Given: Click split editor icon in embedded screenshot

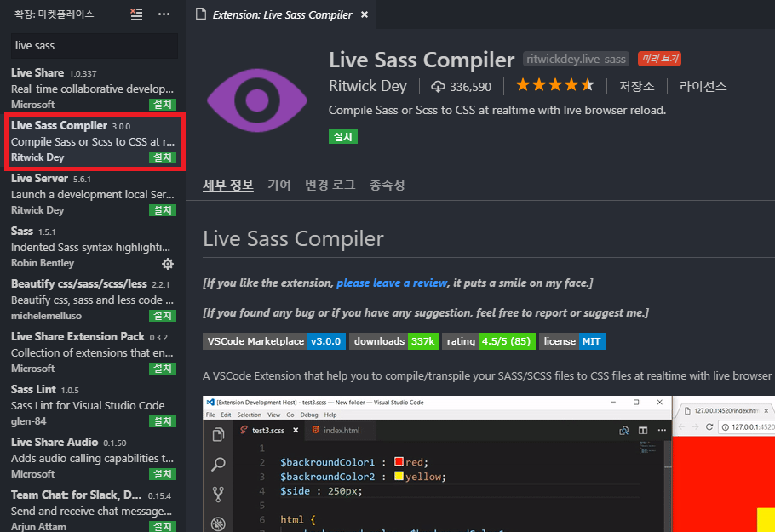Looking at the screenshot, I should point(642,430).
